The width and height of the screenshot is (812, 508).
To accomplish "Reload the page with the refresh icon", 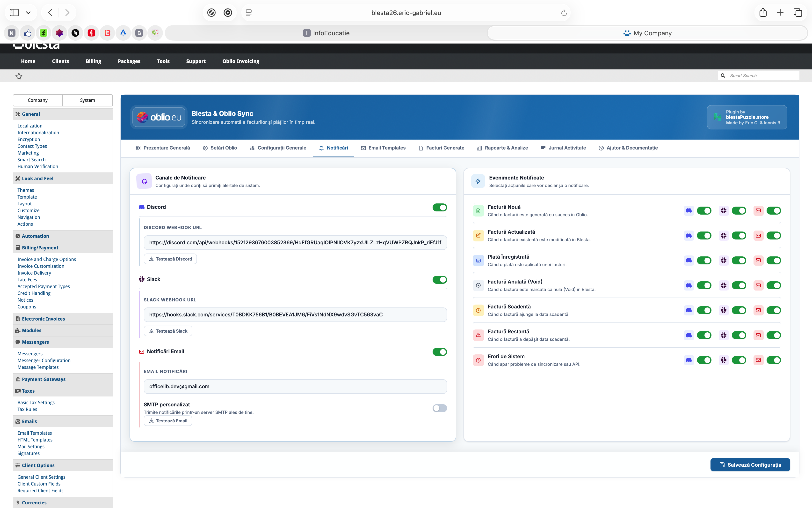I will click(x=564, y=13).
